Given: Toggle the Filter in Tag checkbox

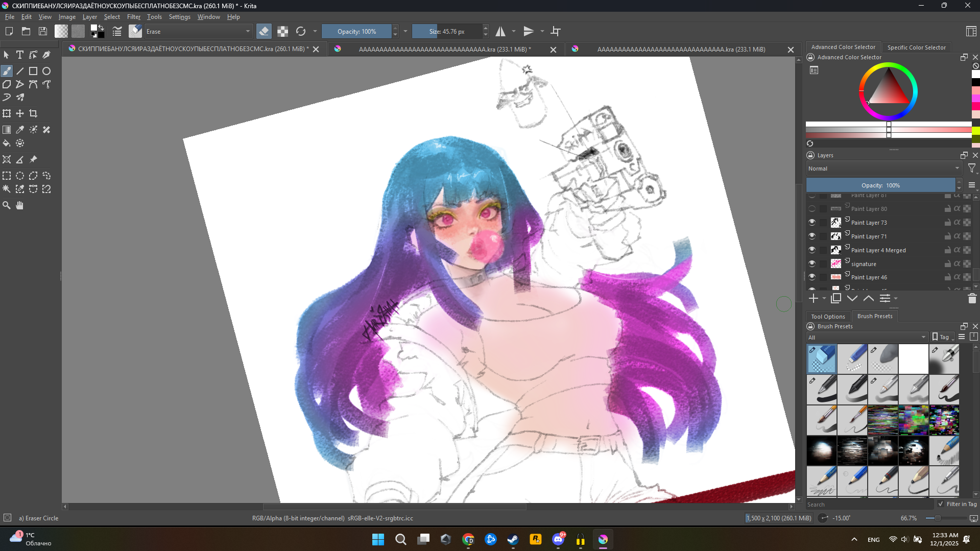Looking at the screenshot, I should (x=941, y=504).
